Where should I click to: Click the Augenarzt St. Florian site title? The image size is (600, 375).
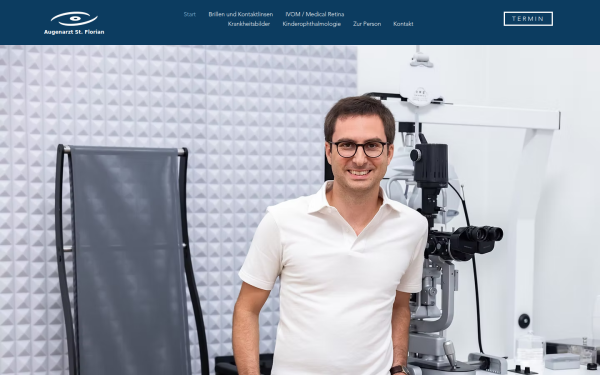click(74, 32)
